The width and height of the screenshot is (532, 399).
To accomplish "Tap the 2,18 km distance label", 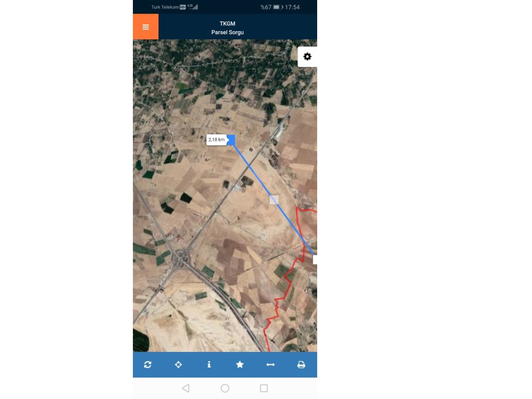I will (216, 140).
